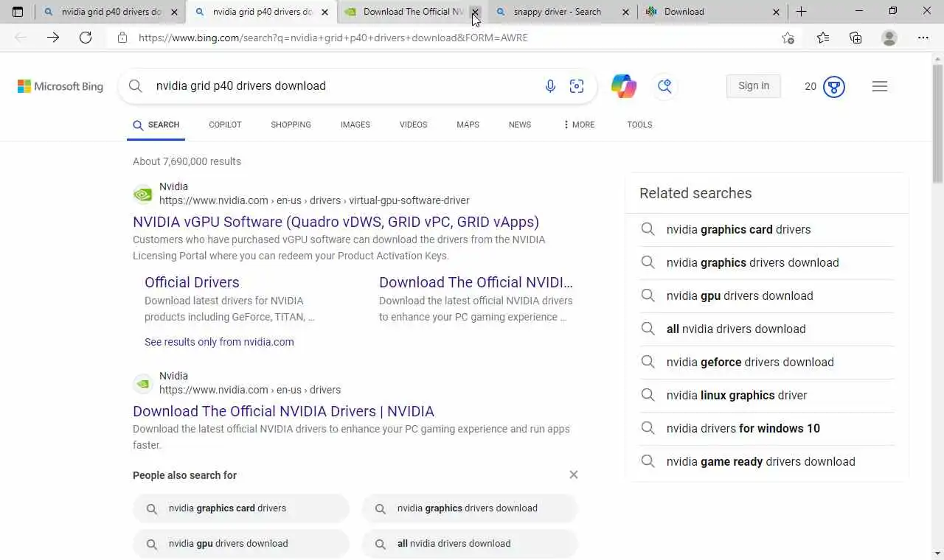Dismiss the People also search for box
Viewport: 944px width, 560px height.
574,475
